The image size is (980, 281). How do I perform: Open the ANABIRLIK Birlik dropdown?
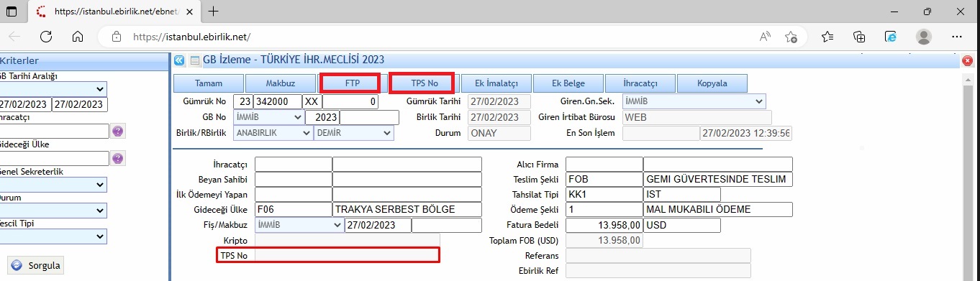click(x=273, y=133)
